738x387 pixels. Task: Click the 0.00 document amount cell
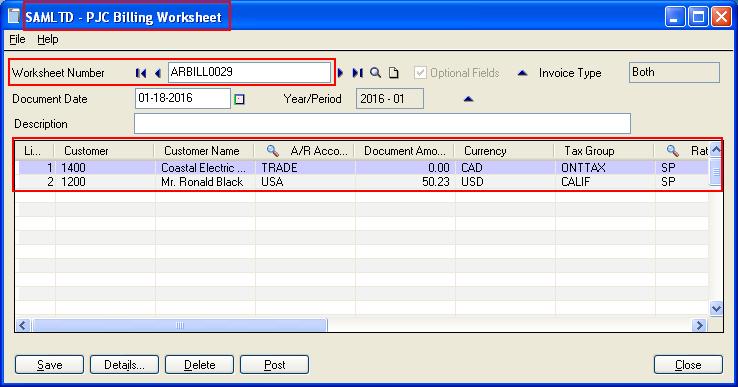(405, 168)
